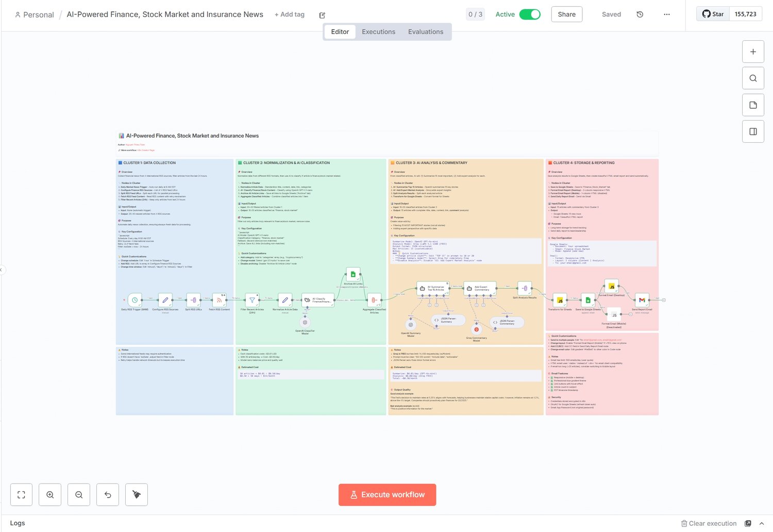Select the Split Analysis Results node
The height and width of the screenshot is (532, 773).
(525, 288)
